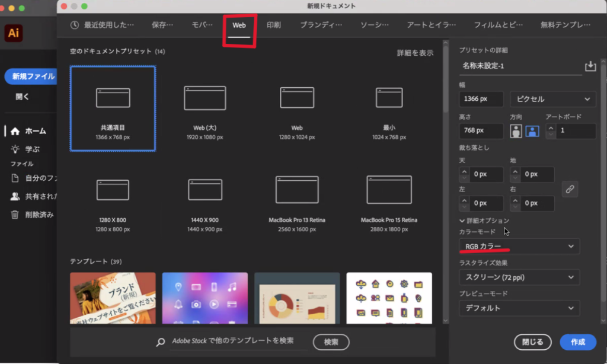Toggle the bleed link chain icon
607x364 pixels.
(x=570, y=189)
